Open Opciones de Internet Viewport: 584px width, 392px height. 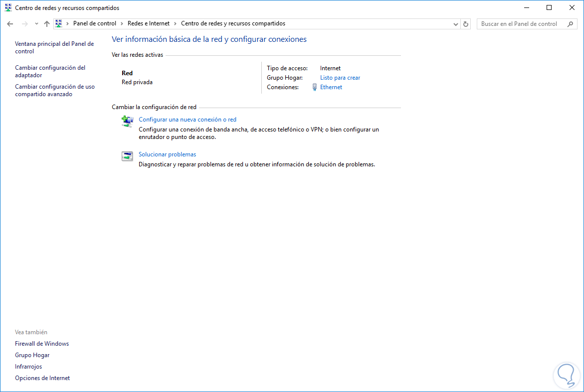click(42, 378)
